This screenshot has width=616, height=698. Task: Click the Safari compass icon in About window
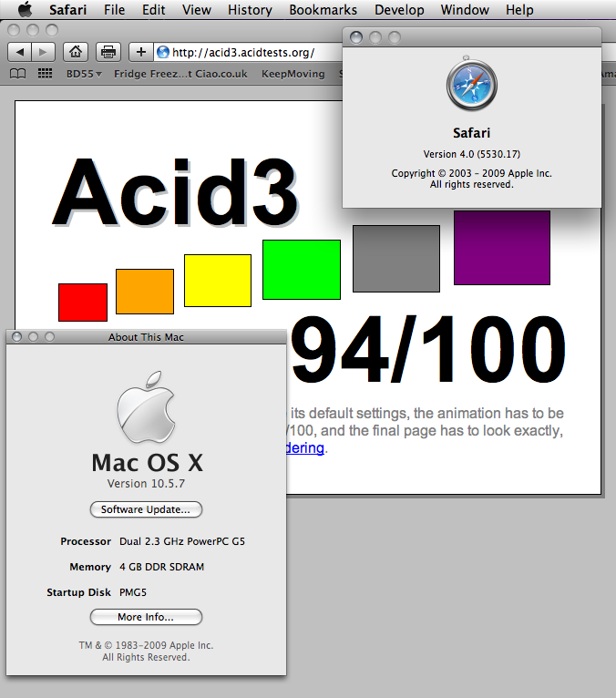(472, 84)
